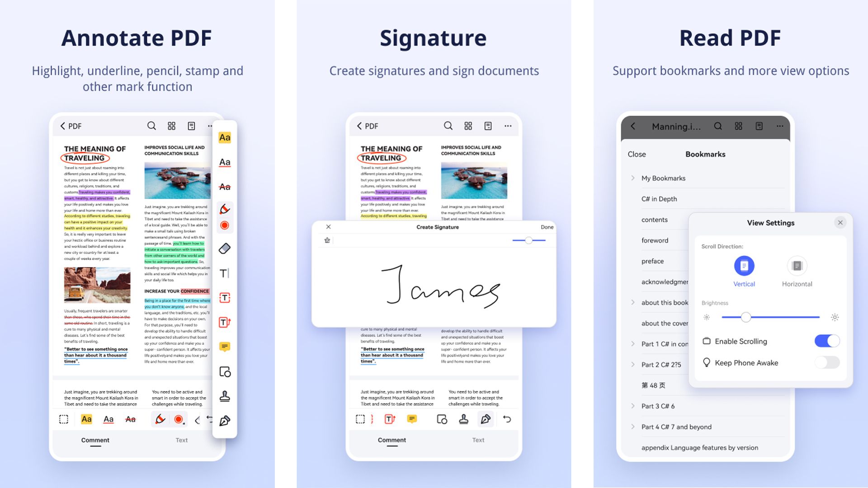Click Done to confirm signature
The width and height of the screenshot is (868, 488).
(x=547, y=227)
